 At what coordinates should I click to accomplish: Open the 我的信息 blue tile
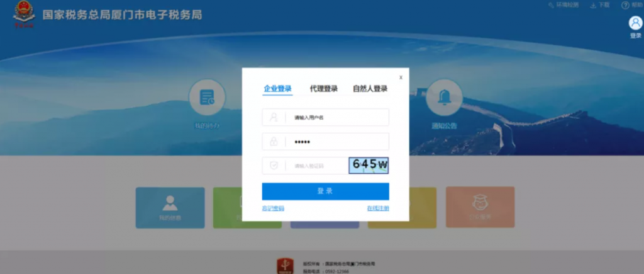pyautogui.click(x=170, y=207)
